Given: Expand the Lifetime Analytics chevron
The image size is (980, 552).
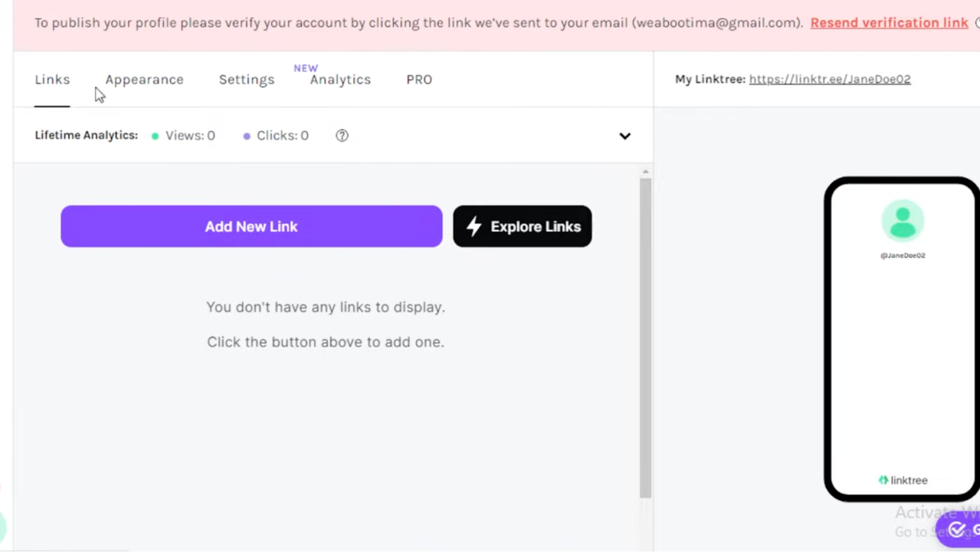Looking at the screenshot, I should pos(624,136).
